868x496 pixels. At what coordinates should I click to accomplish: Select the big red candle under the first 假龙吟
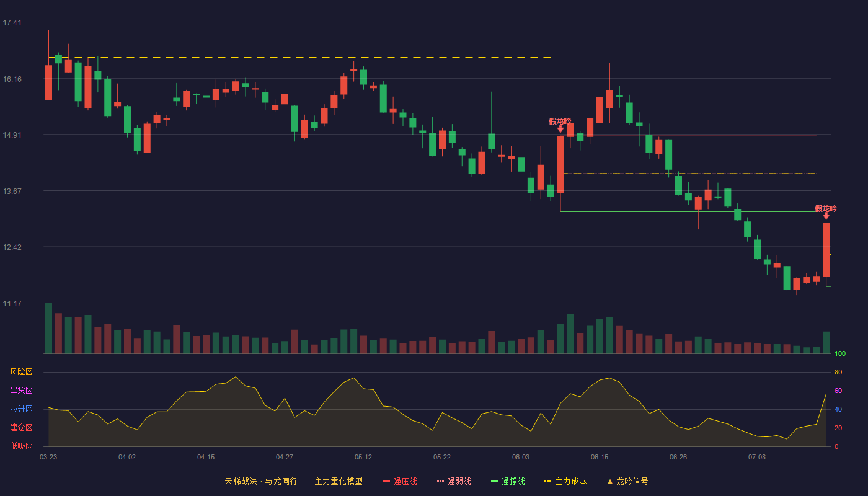coord(560,164)
